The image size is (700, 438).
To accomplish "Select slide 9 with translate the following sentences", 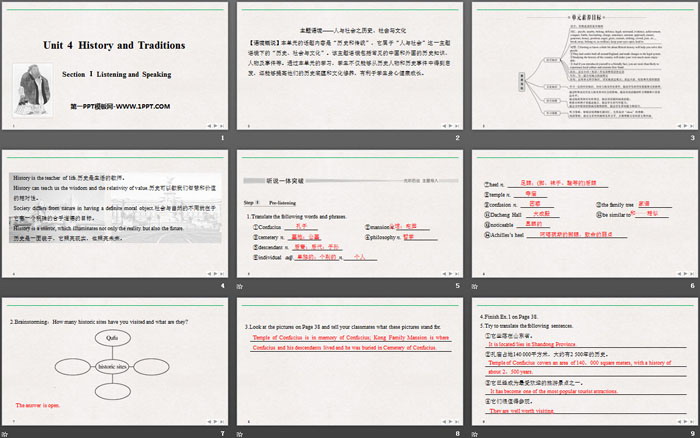I will click(585, 362).
